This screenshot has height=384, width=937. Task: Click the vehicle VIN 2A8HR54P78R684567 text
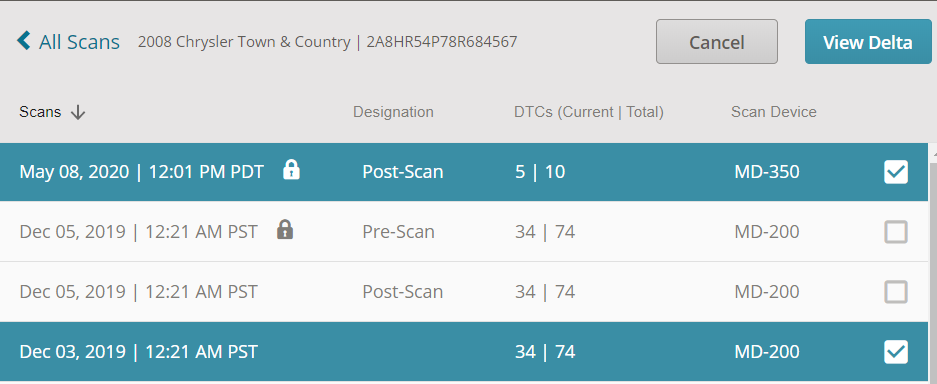click(x=442, y=42)
